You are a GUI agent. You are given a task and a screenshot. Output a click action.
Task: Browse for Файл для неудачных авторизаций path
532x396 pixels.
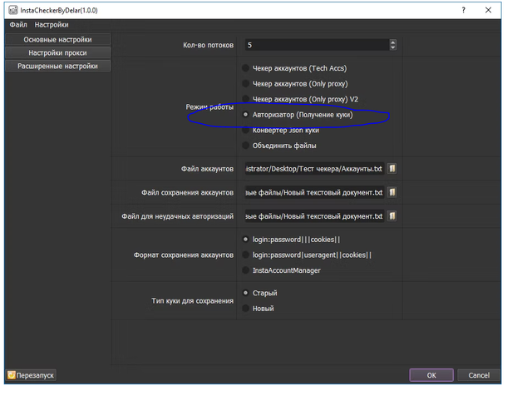click(392, 216)
